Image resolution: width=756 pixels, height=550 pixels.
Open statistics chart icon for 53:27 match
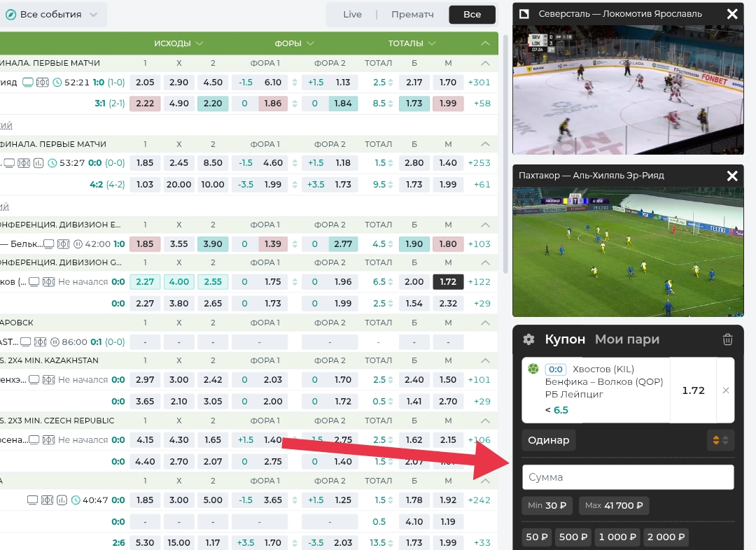[x=38, y=163]
